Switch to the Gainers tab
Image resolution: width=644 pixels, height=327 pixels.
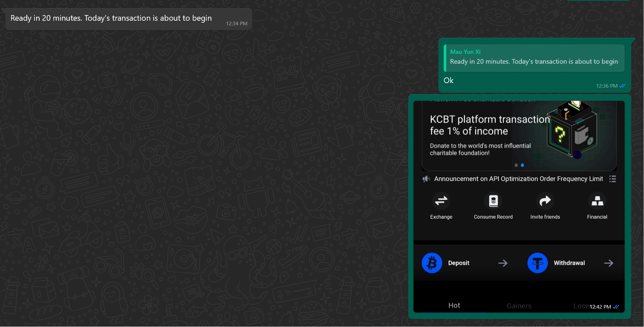519,306
